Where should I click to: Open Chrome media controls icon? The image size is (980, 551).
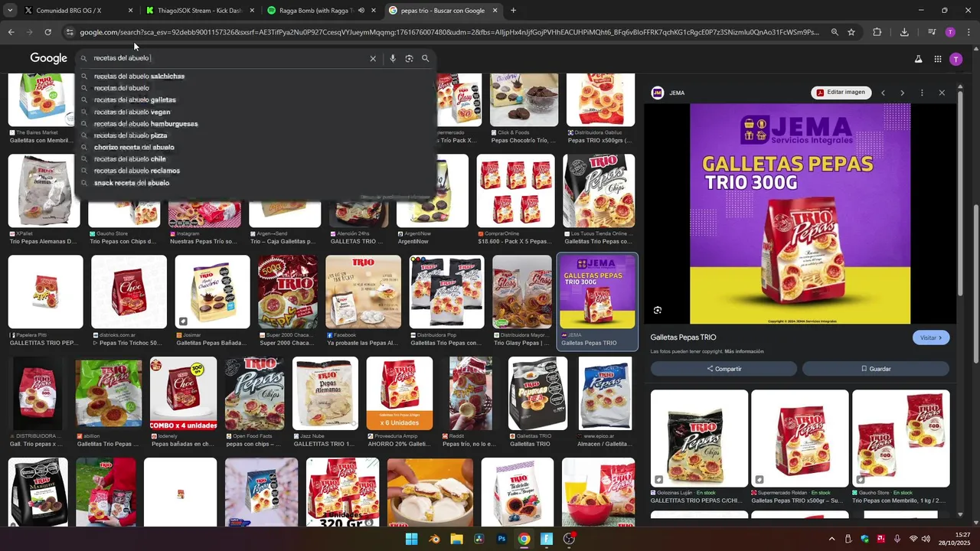coord(932,32)
